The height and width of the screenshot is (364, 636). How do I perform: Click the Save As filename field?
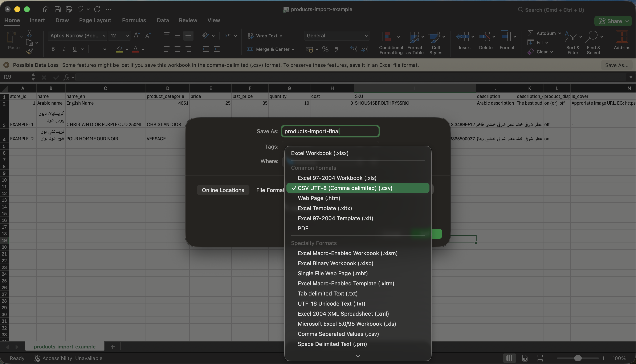[x=330, y=131]
